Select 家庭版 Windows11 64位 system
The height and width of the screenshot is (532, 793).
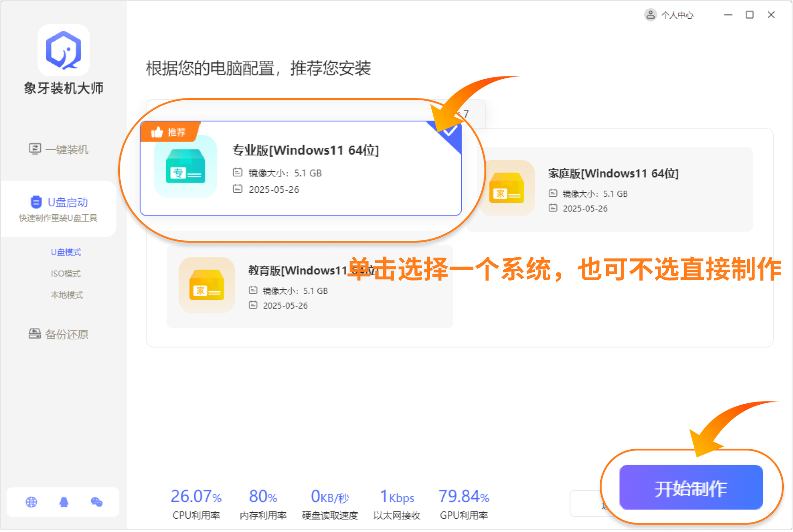[613, 174]
